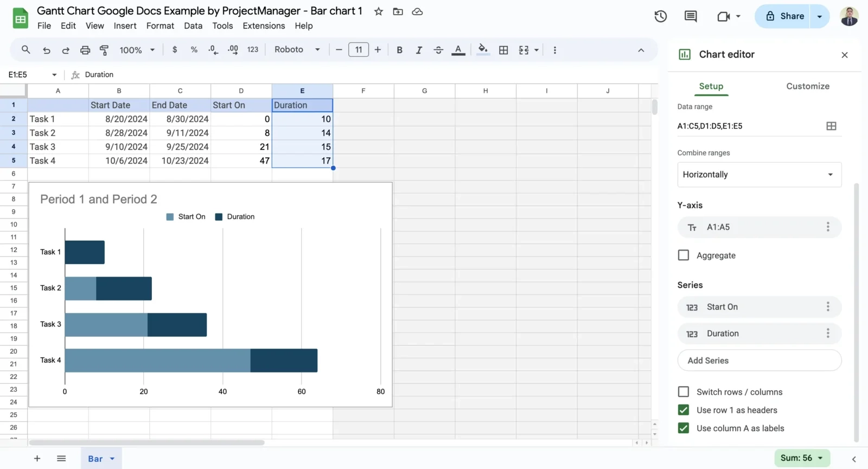This screenshot has width=868, height=469.
Task: Click select data range grid icon
Action: pyautogui.click(x=831, y=126)
